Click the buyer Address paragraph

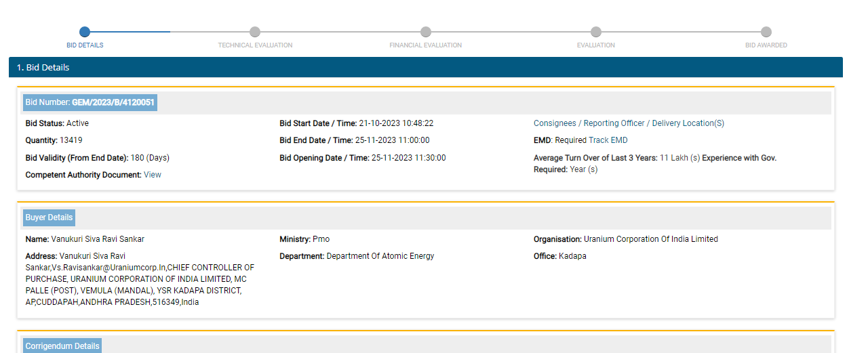pyautogui.click(x=140, y=279)
